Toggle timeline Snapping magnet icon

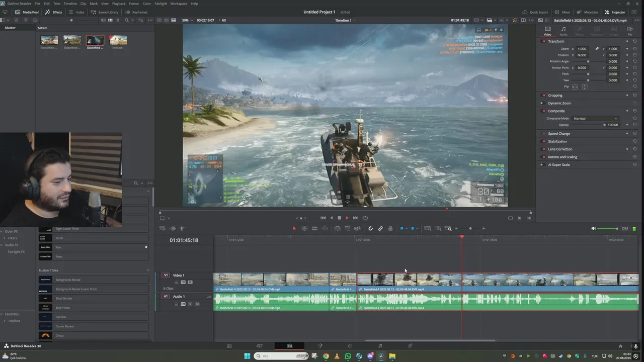click(371, 229)
